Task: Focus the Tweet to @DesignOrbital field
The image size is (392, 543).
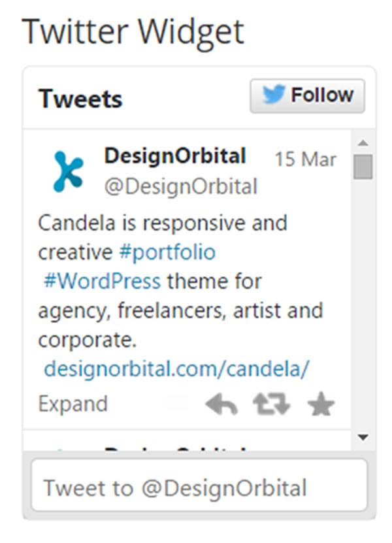Action: (199, 484)
